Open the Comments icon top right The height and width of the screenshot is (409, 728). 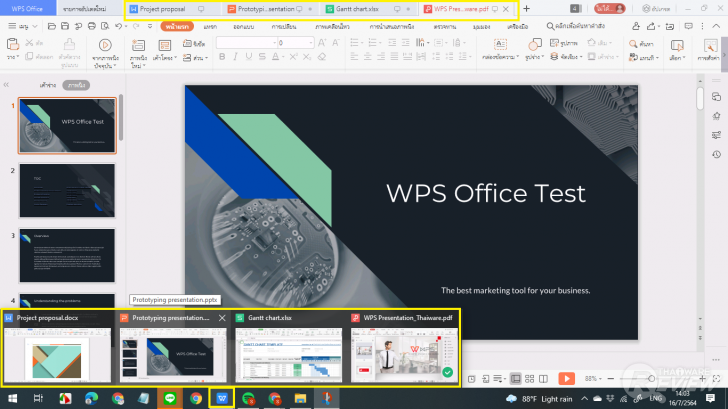(689, 26)
